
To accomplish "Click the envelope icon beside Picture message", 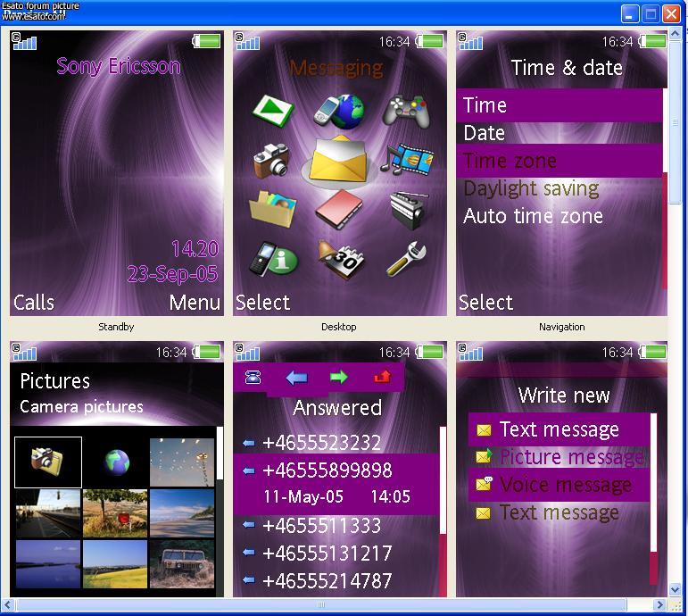I will pos(484,456).
